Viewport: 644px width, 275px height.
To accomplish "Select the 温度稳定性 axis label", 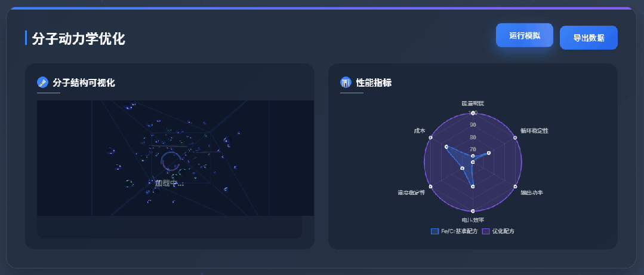I will tap(411, 192).
